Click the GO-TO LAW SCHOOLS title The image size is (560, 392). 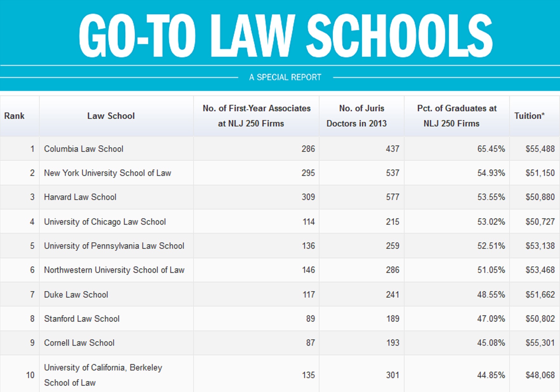285,35
